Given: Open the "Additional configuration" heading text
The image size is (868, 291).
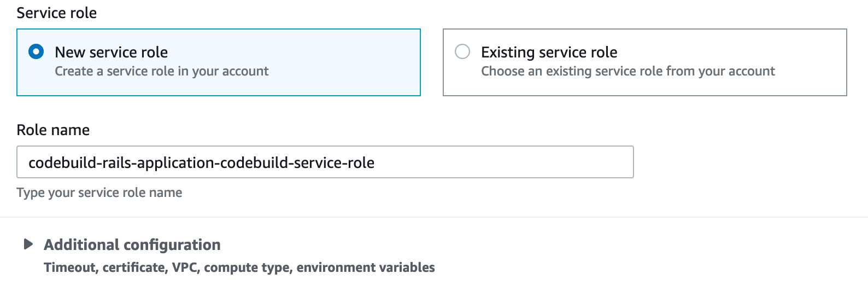Looking at the screenshot, I should tap(132, 245).
